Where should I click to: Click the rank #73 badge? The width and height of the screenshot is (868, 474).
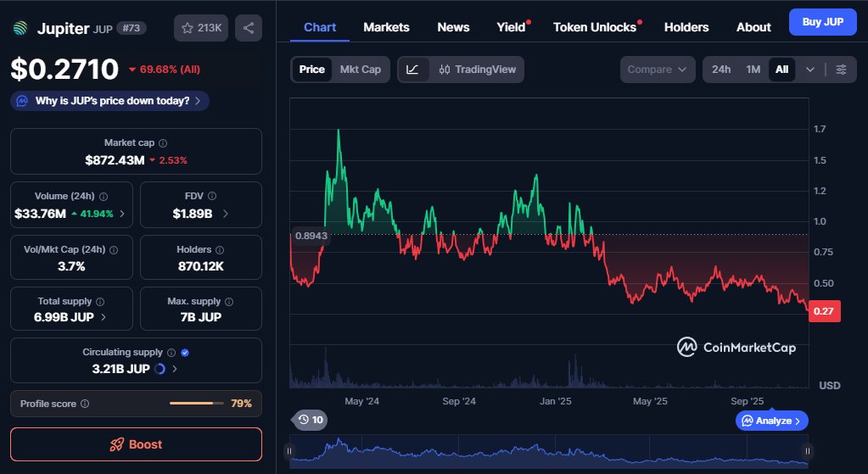point(132,28)
